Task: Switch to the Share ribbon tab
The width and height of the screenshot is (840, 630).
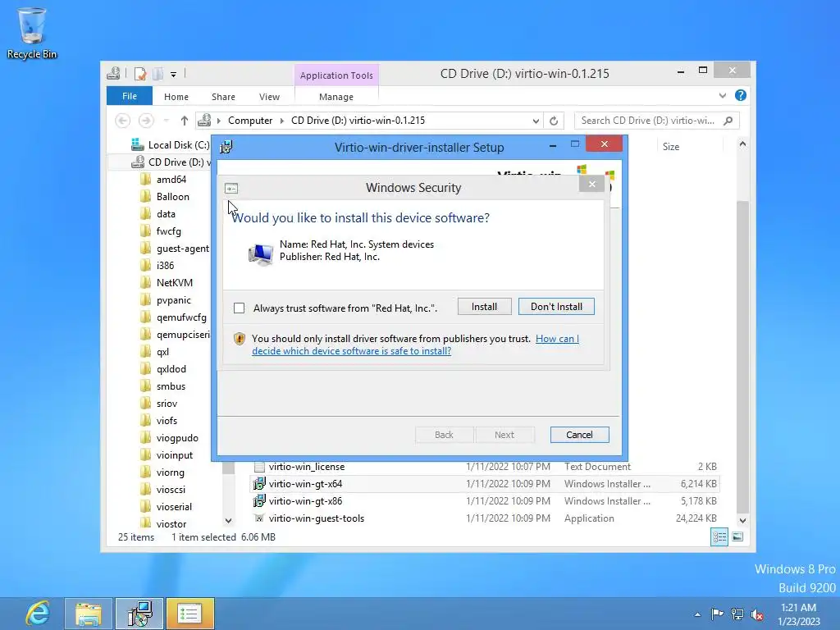Action: (223, 97)
